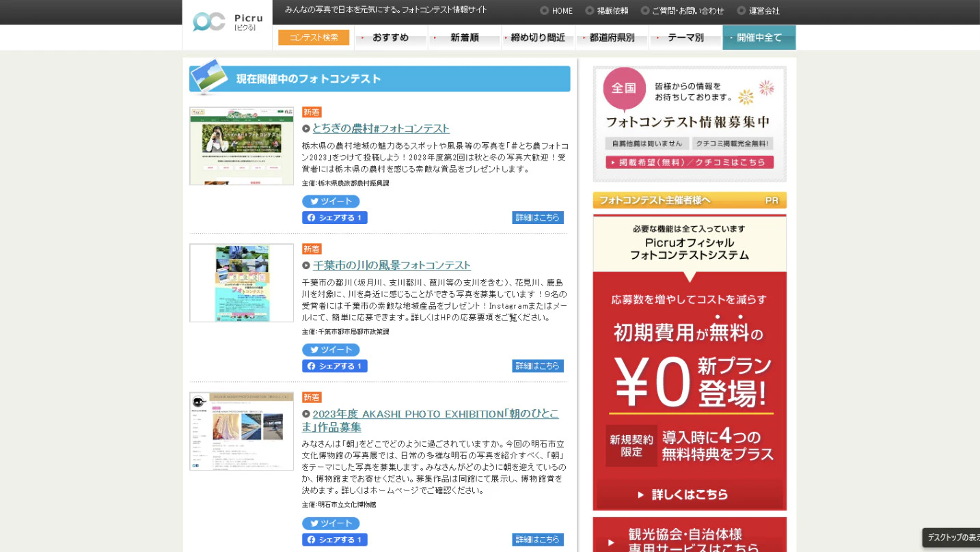Open thumbnail of とちぎの農村 contest
Viewport: 980px width, 552px height.
click(241, 146)
